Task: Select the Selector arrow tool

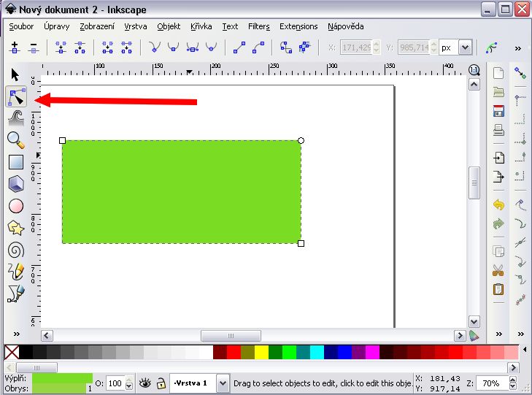Action: click(x=15, y=74)
